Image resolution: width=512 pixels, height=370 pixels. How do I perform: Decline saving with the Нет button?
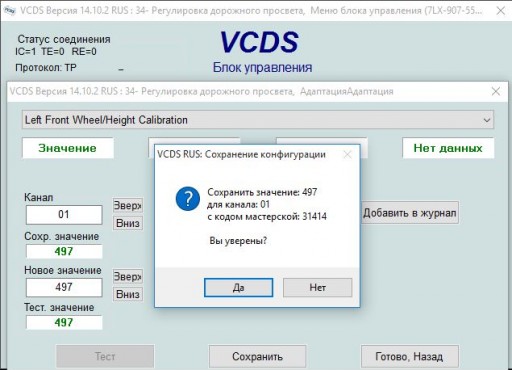tap(317, 287)
